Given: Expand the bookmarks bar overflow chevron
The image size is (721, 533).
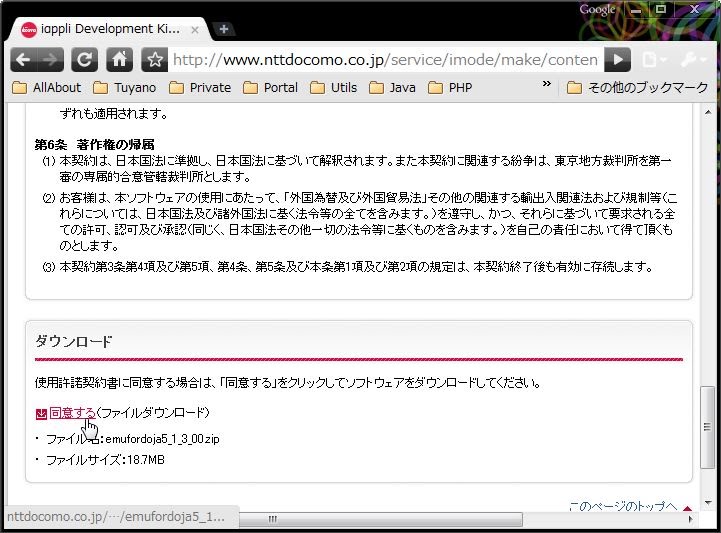Looking at the screenshot, I should [547, 86].
